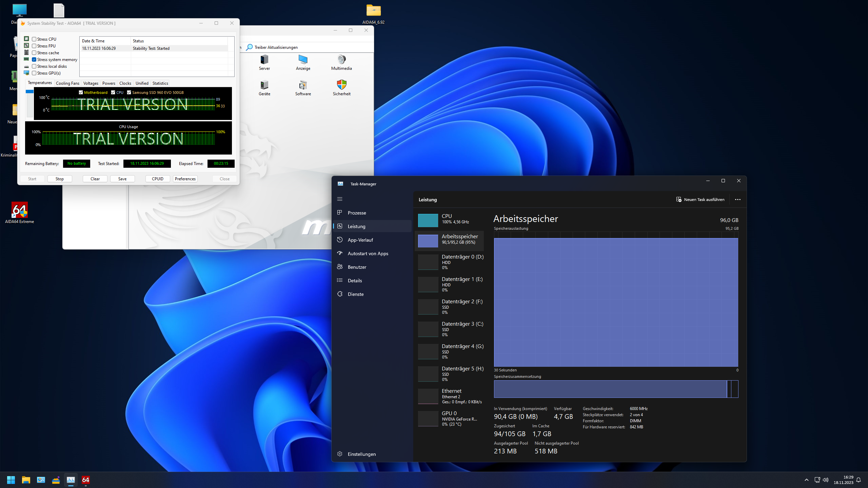Open the CPUID panel
Image resolution: width=868 pixels, height=488 pixels.
click(x=158, y=179)
